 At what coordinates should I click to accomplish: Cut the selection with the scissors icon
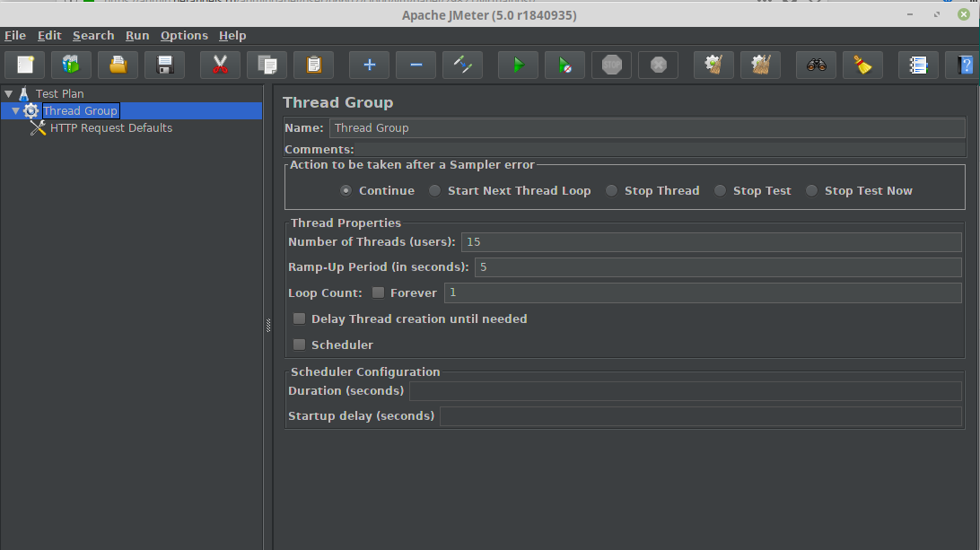[x=220, y=65]
